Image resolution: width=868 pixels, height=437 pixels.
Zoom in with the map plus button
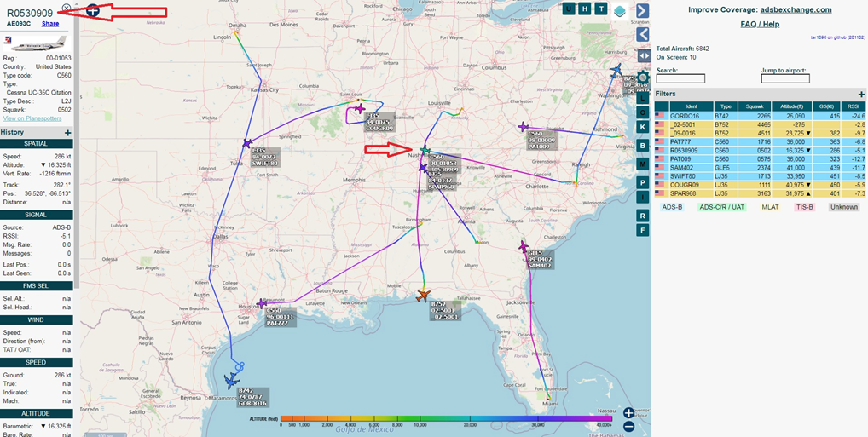click(628, 412)
